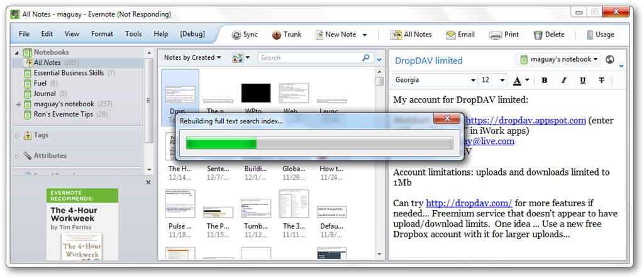Click the live.com email link
This screenshot has height=278, width=644.
click(x=489, y=142)
